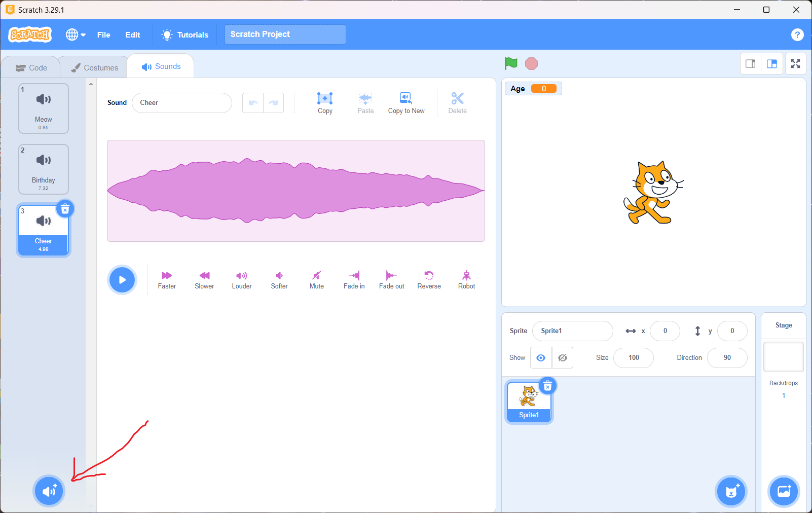This screenshot has width=812, height=513.
Task: Reverse the Cheer sound
Action: click(429, 276)
